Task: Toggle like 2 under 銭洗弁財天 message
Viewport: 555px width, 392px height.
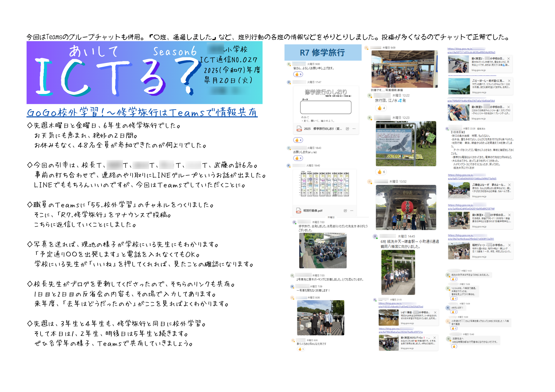Action: pos(454,279)
